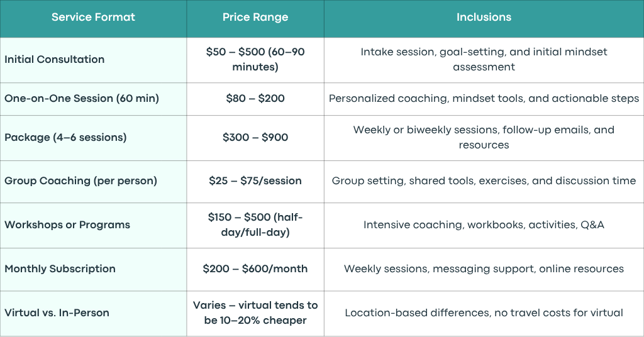Select the $150 – $500 half-day/full-day cell
Screen dimensions: 644x337
click(x=255, y=225)
